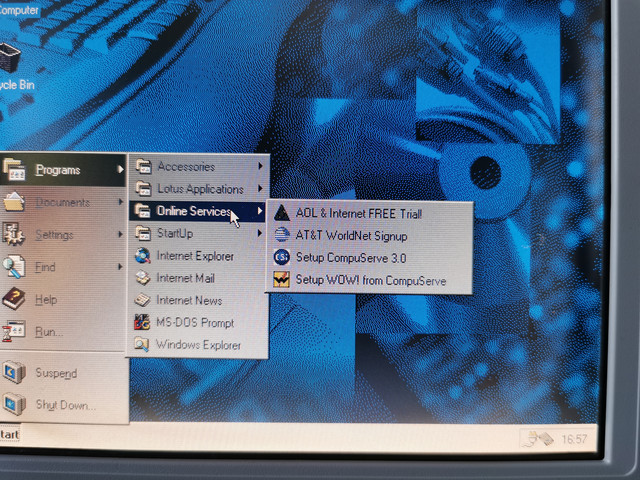Click the Computer desktop icon label
The height and width of the screenshot is (480, 640).
[19, 10]
